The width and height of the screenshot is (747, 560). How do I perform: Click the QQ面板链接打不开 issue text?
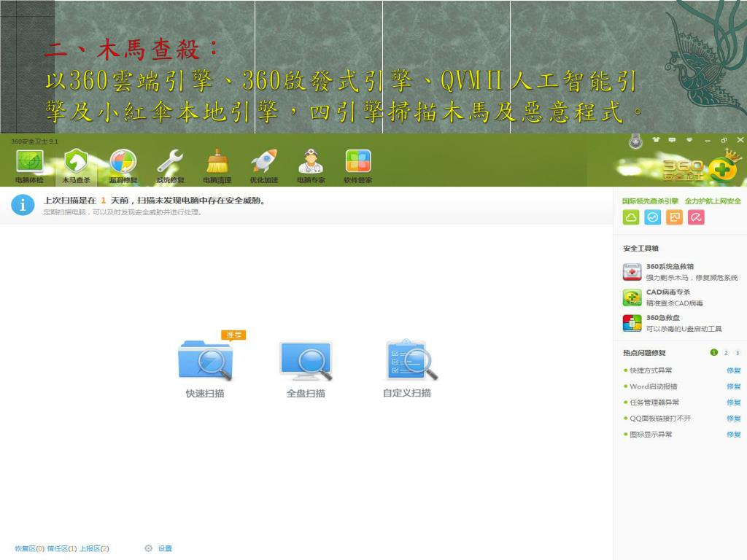point(660,419)
